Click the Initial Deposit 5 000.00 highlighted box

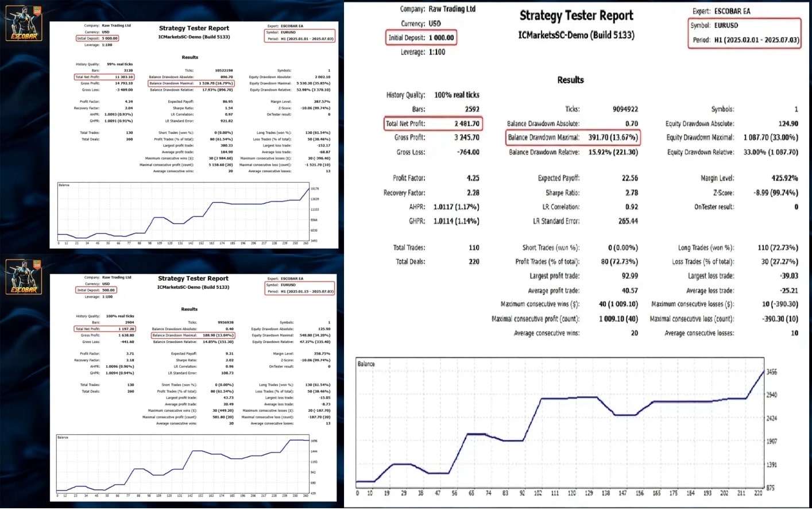point(98,38)
